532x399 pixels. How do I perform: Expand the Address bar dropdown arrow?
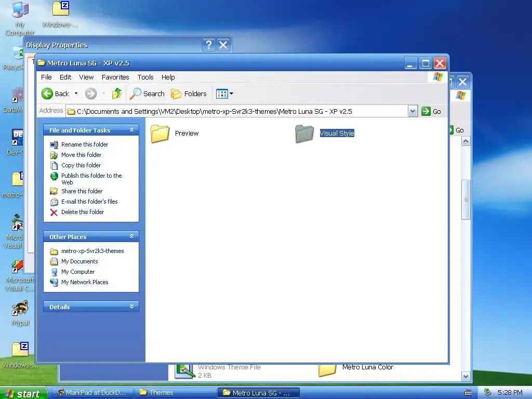click(x=413, y=111)
